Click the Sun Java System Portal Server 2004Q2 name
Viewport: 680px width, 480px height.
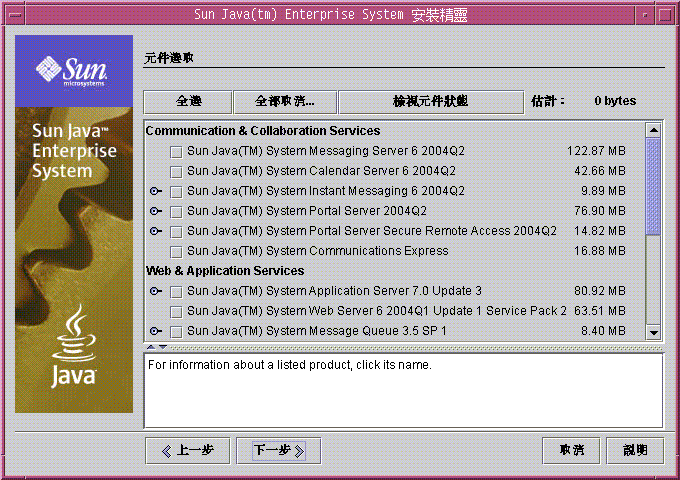point(307,211)
